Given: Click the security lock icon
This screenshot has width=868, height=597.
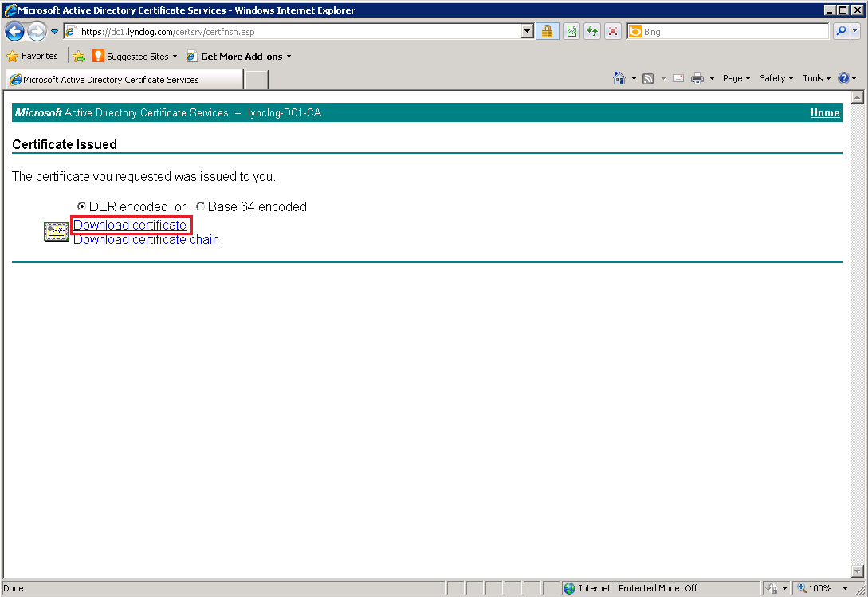Looking at the screenshot, I should 547,32.
